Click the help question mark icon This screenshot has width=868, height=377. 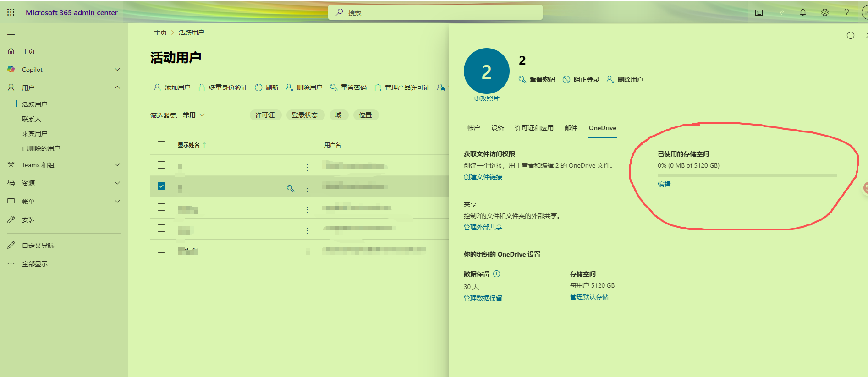tap(846, 12)
